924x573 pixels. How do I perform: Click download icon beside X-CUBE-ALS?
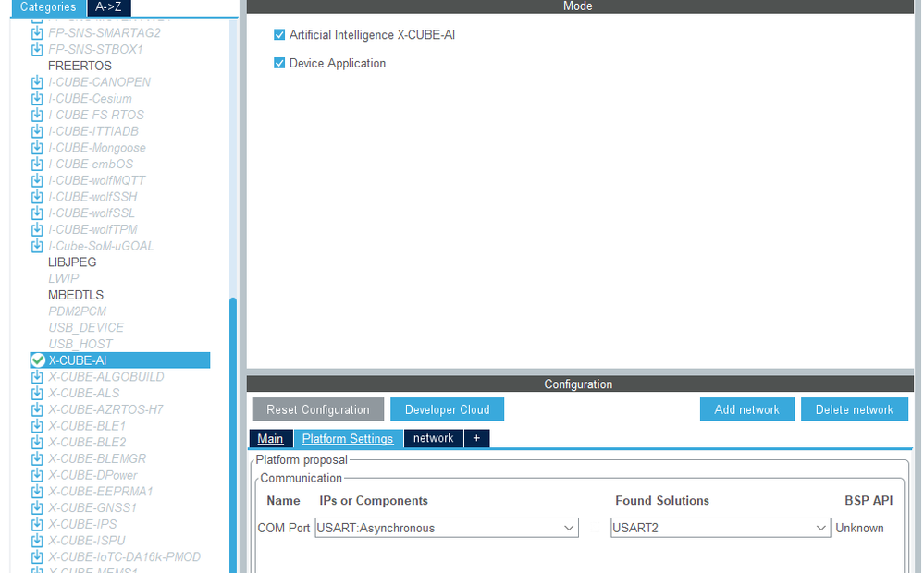[37, 393]
